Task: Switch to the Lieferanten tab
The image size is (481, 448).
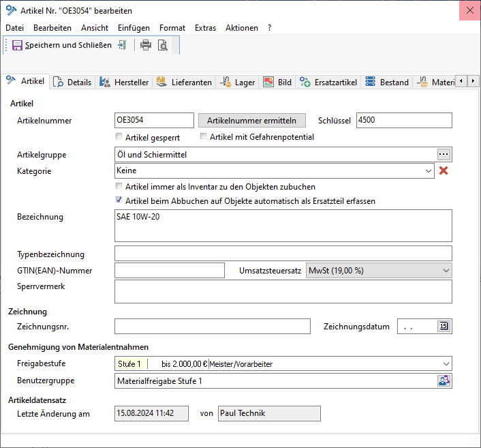Action: tap(184, 83)
